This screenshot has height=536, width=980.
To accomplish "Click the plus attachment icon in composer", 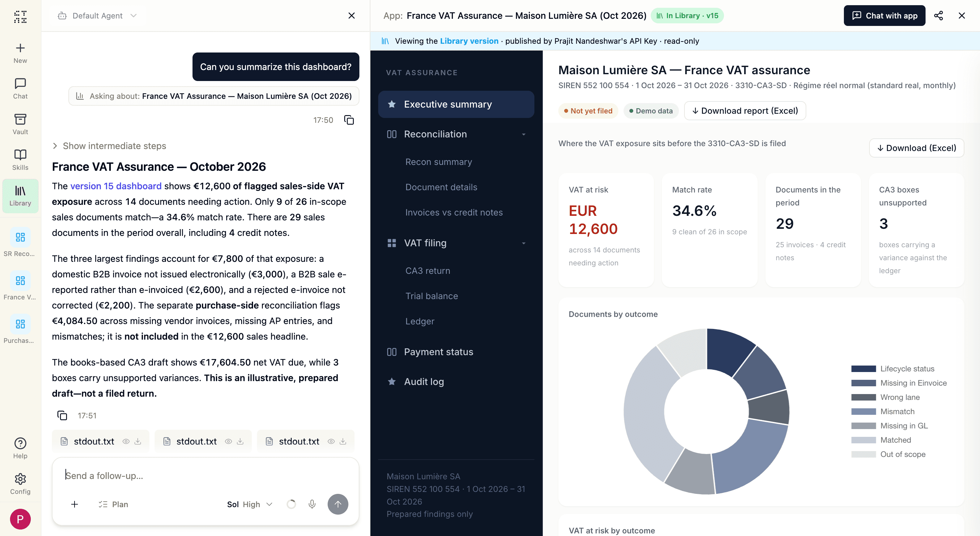I will click(x=75, y=504).
